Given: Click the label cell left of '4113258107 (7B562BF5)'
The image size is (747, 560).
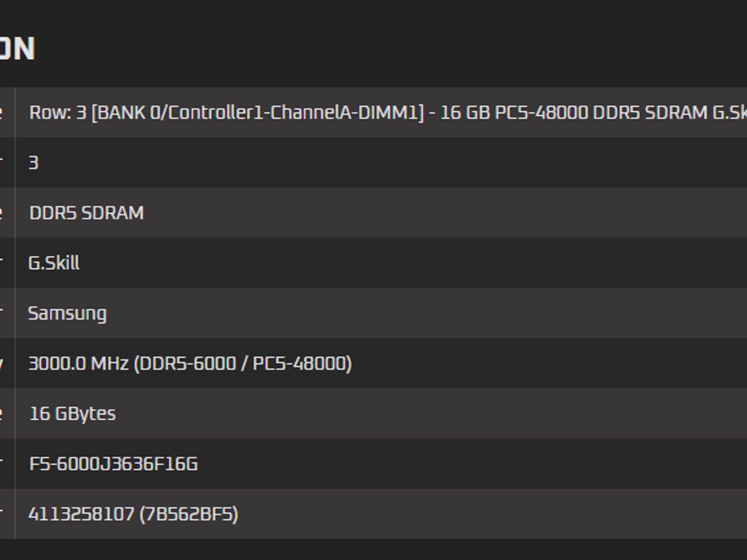Looking at the screenshot, I should [7, 514].
